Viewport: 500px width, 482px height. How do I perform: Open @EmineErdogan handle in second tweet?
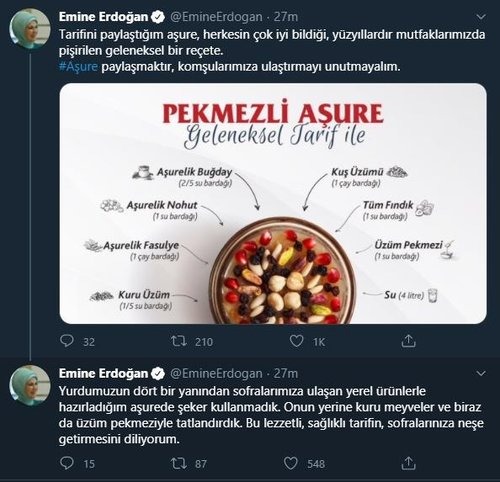[216, 373]
